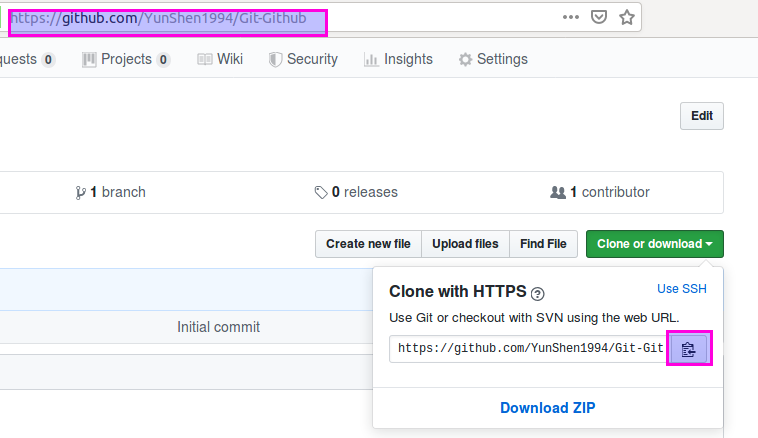Bookmark this page with star icon
The height and width of the screenshot is (438, 758).
point(627,17)
